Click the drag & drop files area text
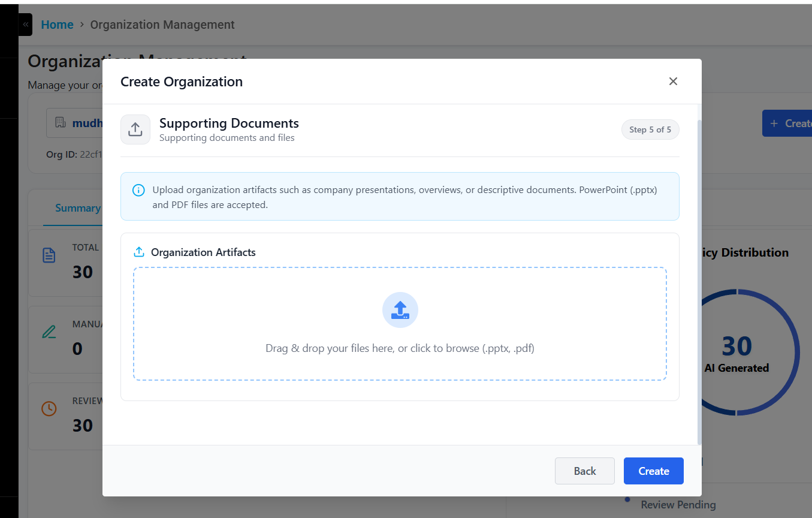This screenshot has width=812, height=518. (400, 348)
